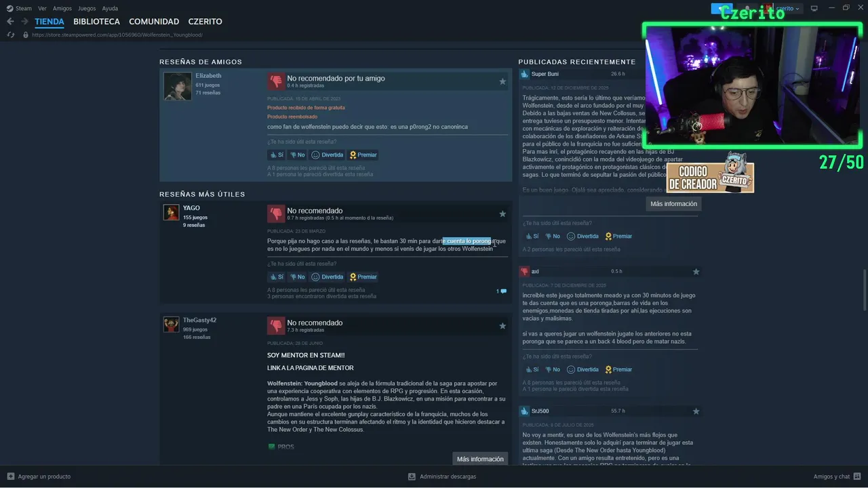Open YAGO's profile avatar
Screen dimensions: 868x488
171,212
